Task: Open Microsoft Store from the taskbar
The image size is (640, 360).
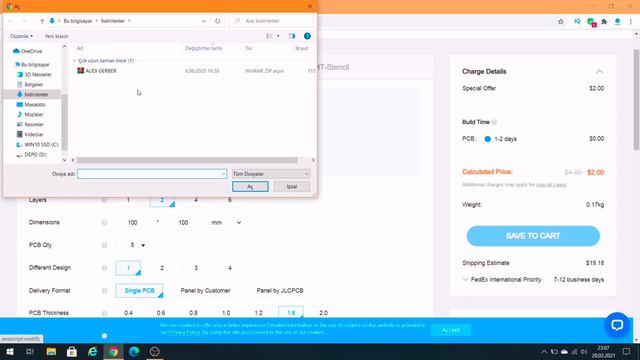Action: point(72,351)
